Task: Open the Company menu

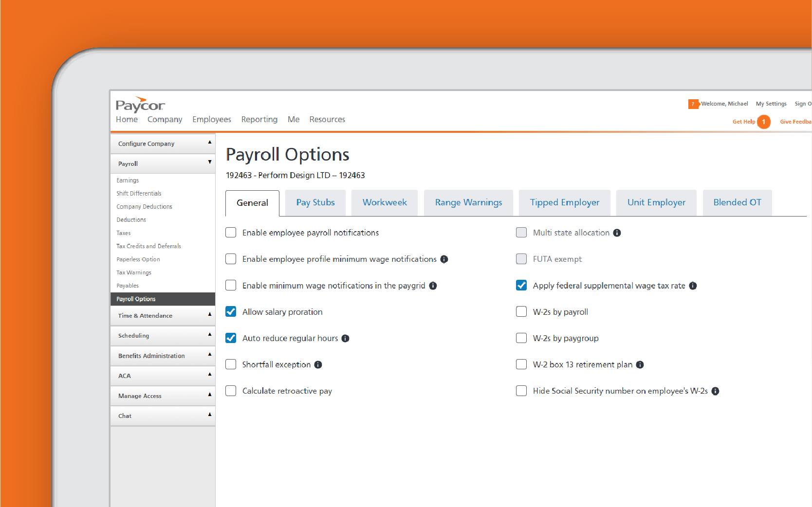Action: pos(165,120)
